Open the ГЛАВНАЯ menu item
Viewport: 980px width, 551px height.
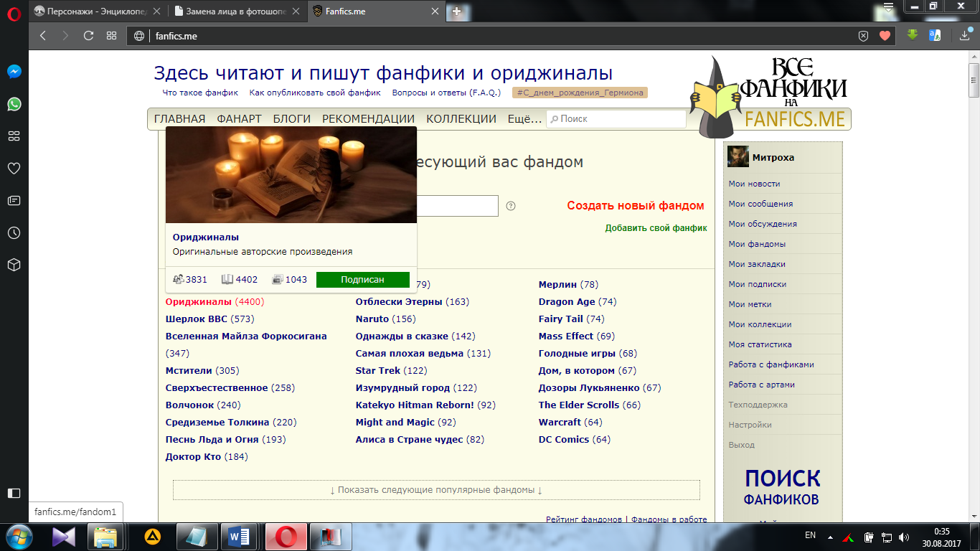(179, 119)
